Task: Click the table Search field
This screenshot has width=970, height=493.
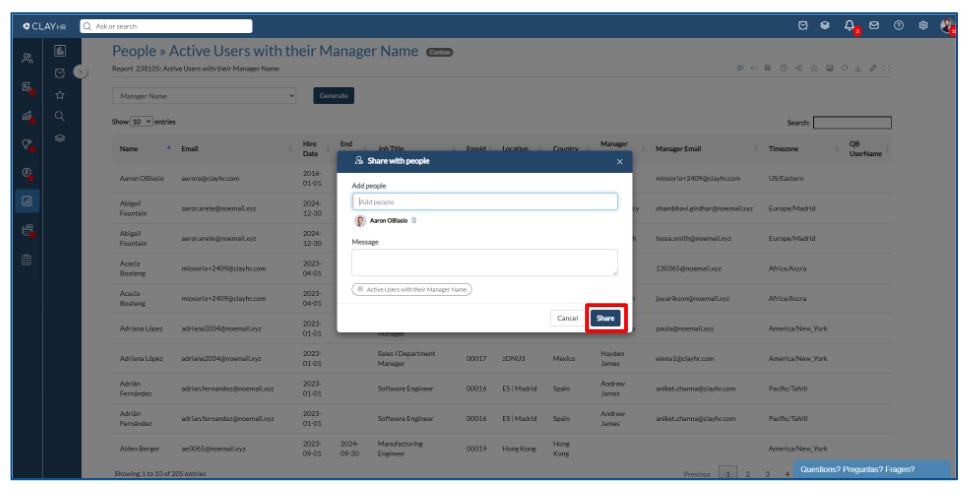Action: pos(852,122)
